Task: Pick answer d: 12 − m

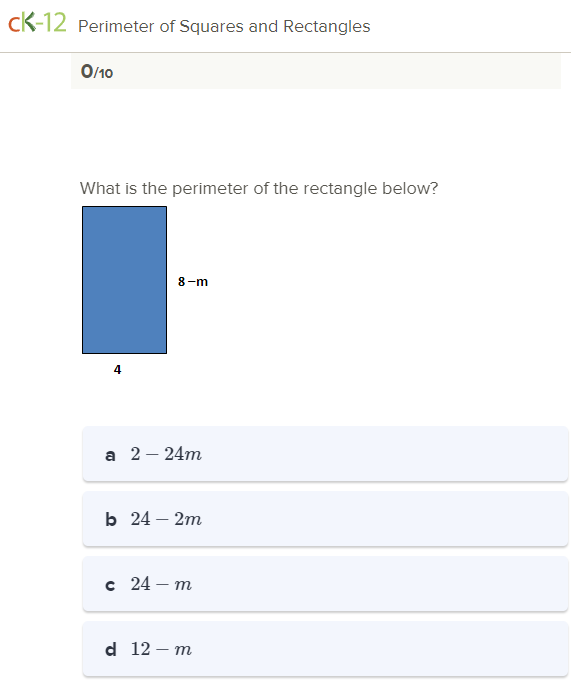Action: tap(325, 649)
